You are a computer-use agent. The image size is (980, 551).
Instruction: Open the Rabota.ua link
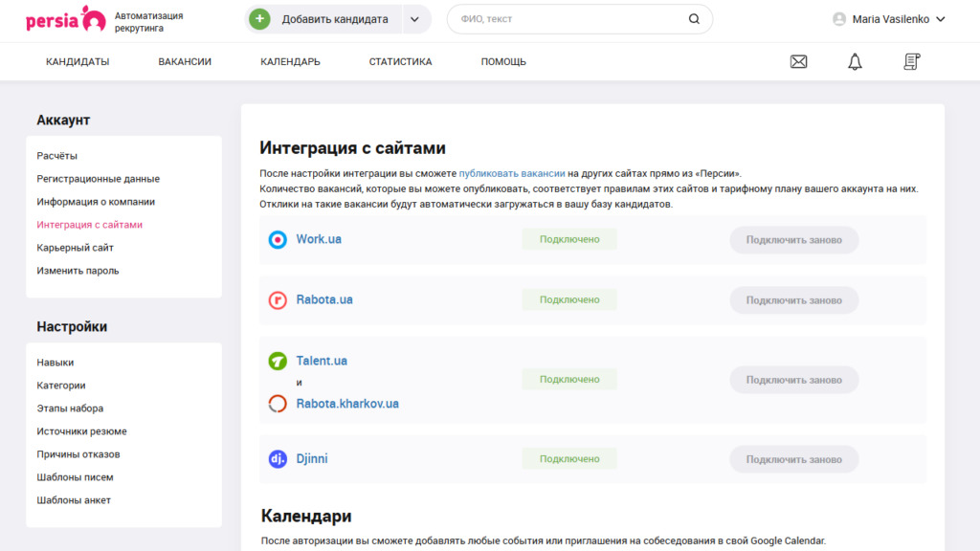[x=324, y=299]
